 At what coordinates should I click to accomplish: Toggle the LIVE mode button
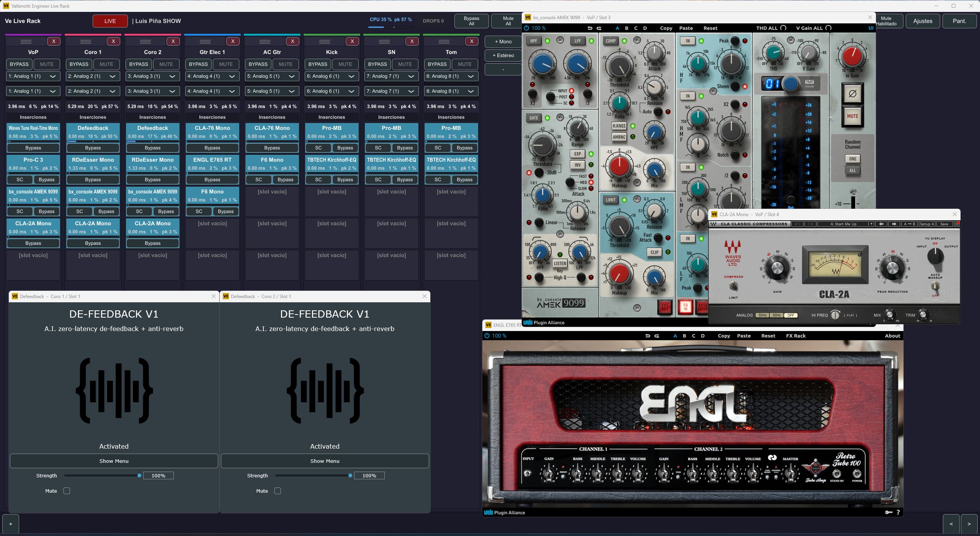[110, 21]
